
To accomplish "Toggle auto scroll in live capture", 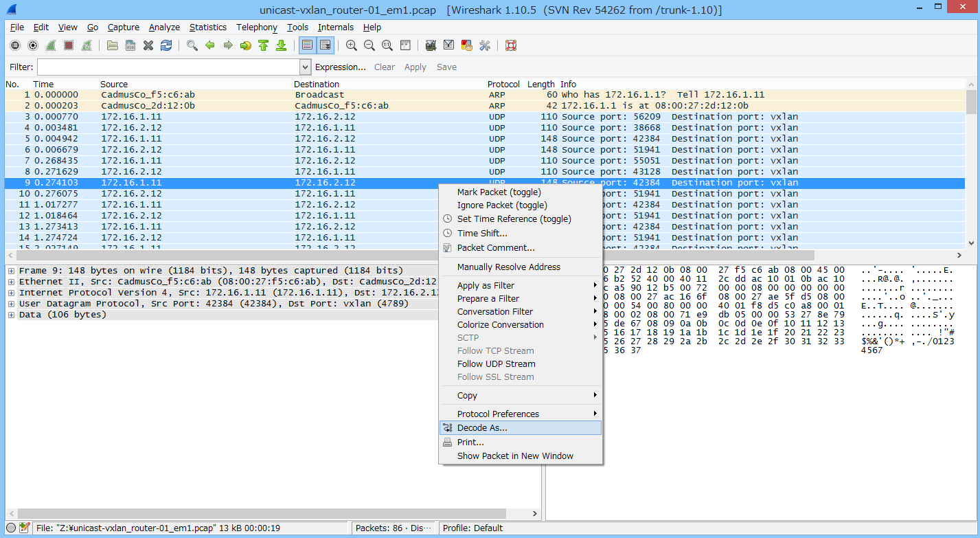I will (x=326, y=45).
